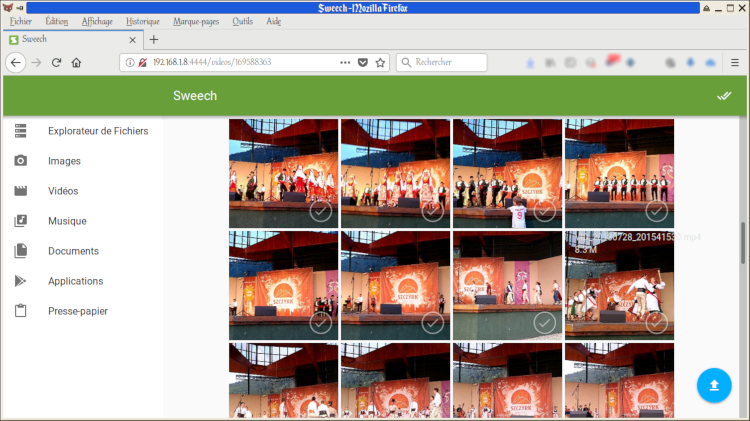Open the Aide menu
This screenshot has width=750, height=421.
(274, 22)
